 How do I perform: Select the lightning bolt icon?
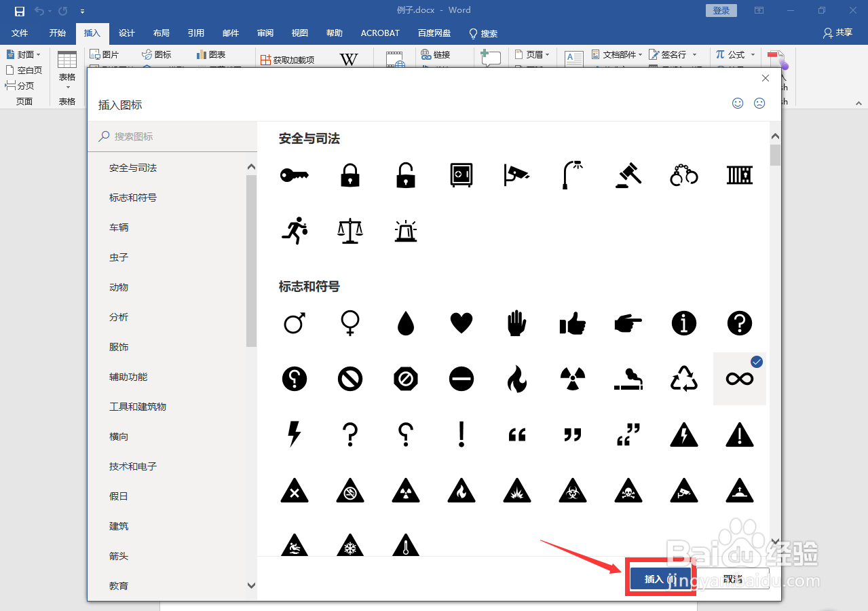pos(294,434)
